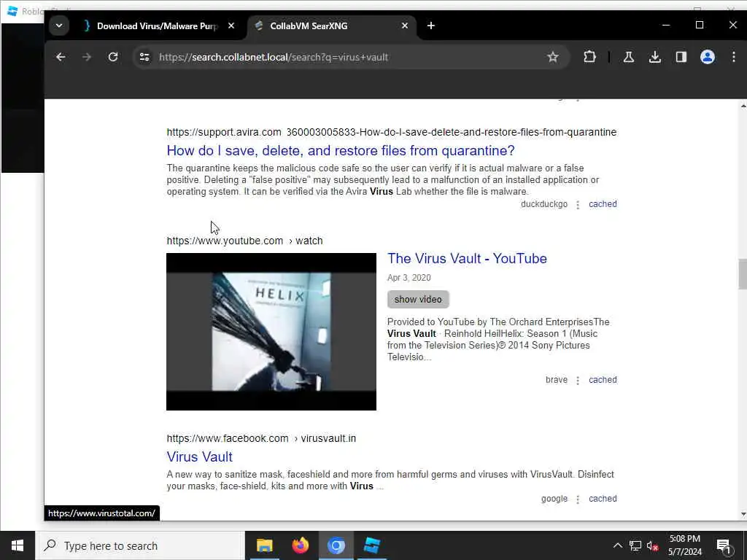
Task: Click the scrollbar up arrow
Action: (743, 106)
